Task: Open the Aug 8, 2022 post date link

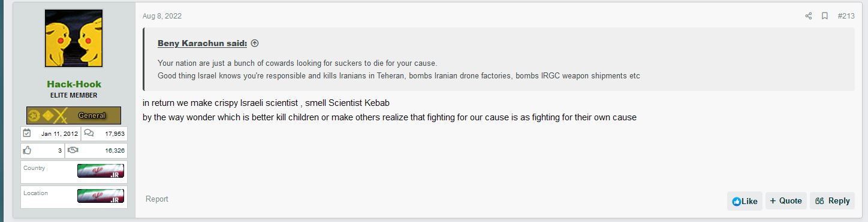Action: (162, 16)
